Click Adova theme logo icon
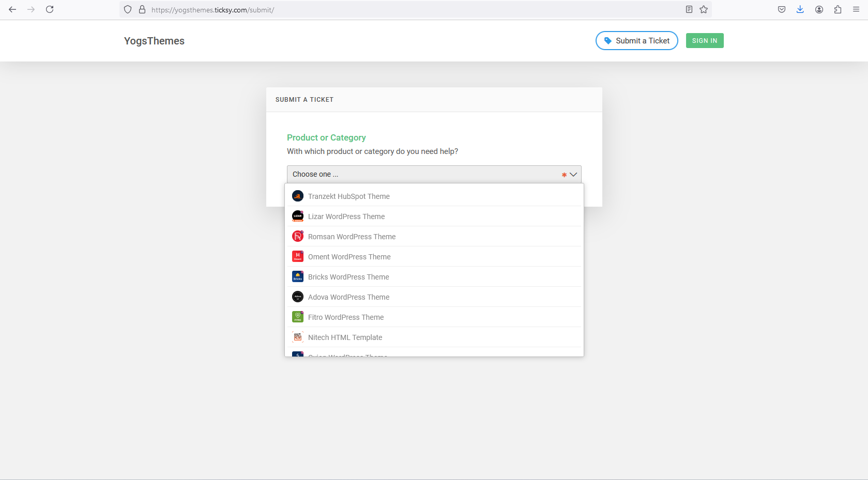 [298, 297]
